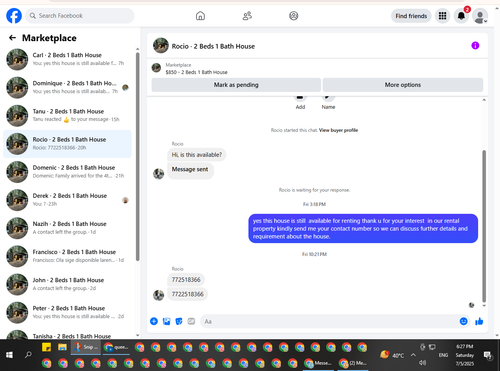The image size is (500, 371).
Task: Open the conversation information purple icon
Action: click(475, 45)
